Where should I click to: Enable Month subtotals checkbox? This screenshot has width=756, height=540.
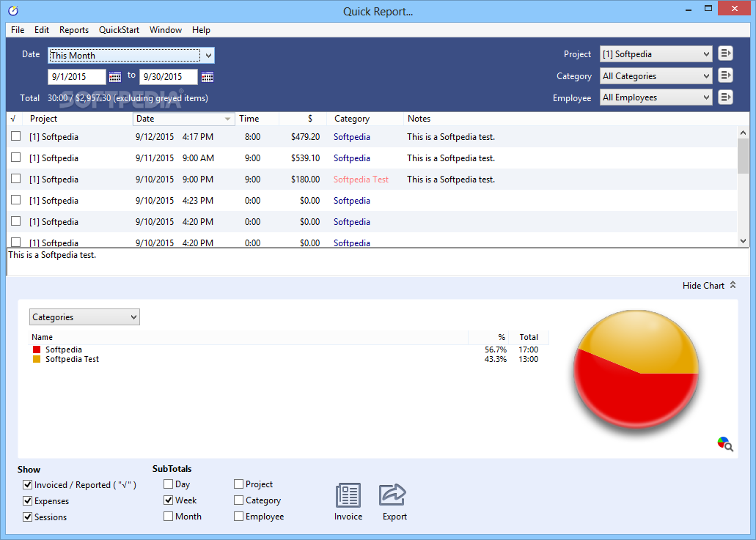(168, 517)
